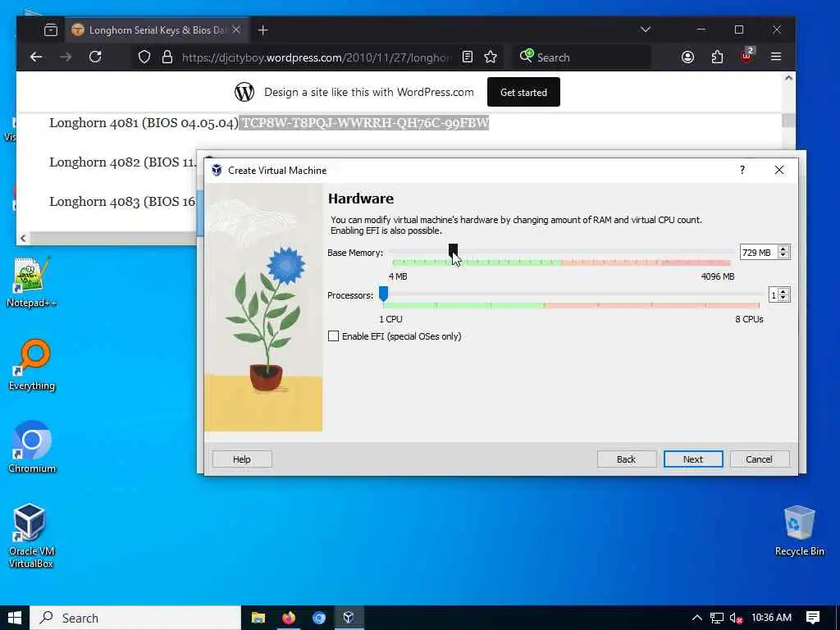Click the Base Memory slider handle
Image resolution: width=840 pixels, height=630 pixels.
coord(453,251)
